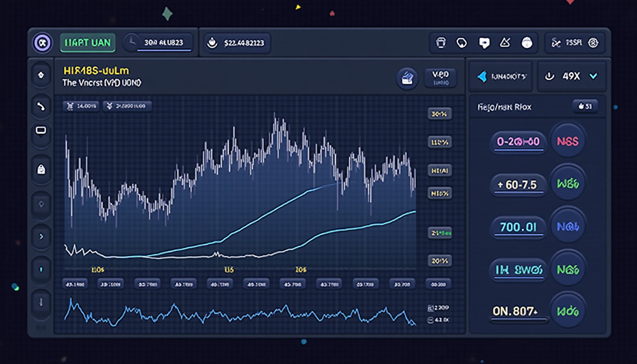Expand the 49X dropdown with the cyan chevron
Screen dimensions: 637x364
[593, 76]
